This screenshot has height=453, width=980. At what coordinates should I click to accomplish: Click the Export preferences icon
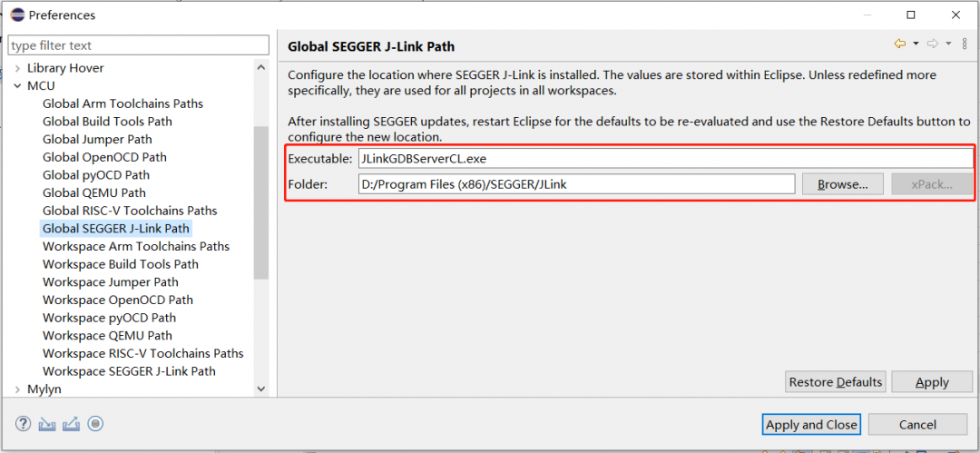(72, 424)
